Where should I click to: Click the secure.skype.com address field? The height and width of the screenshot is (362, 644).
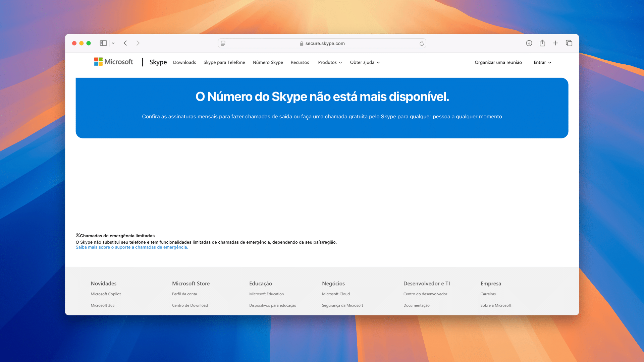pos(322,43)
